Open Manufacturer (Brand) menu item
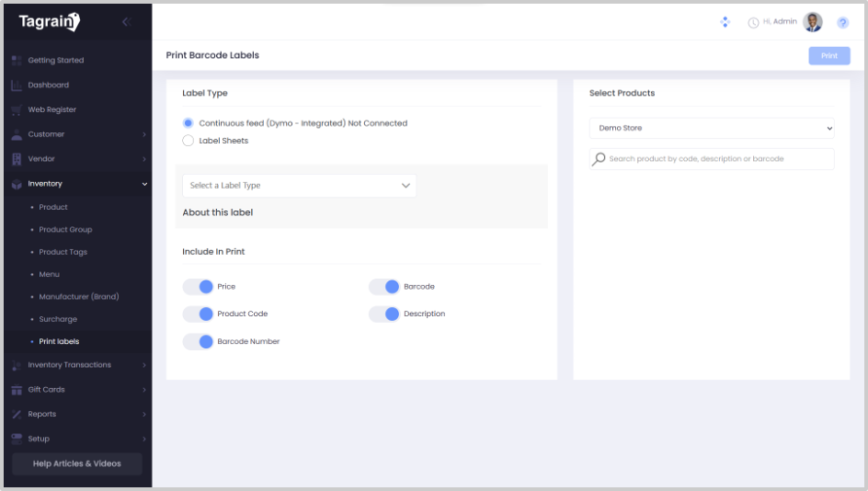 click(x=78, y=297)
